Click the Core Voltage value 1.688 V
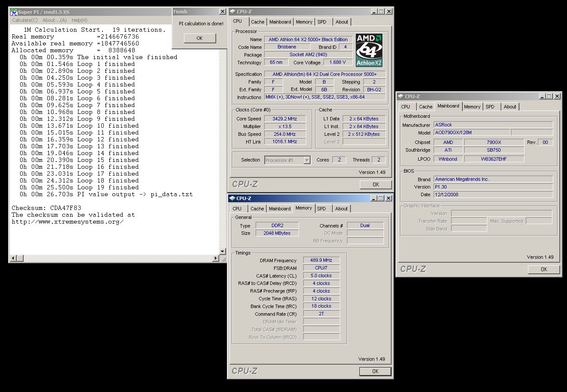The width and height of the screenshot is (567, 392). 338,62
